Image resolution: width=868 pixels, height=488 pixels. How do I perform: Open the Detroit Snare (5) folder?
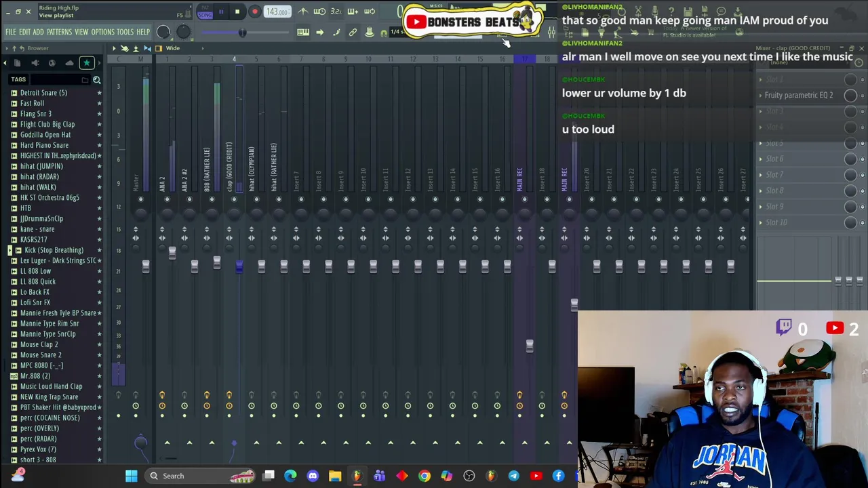[x=43, y=93]
